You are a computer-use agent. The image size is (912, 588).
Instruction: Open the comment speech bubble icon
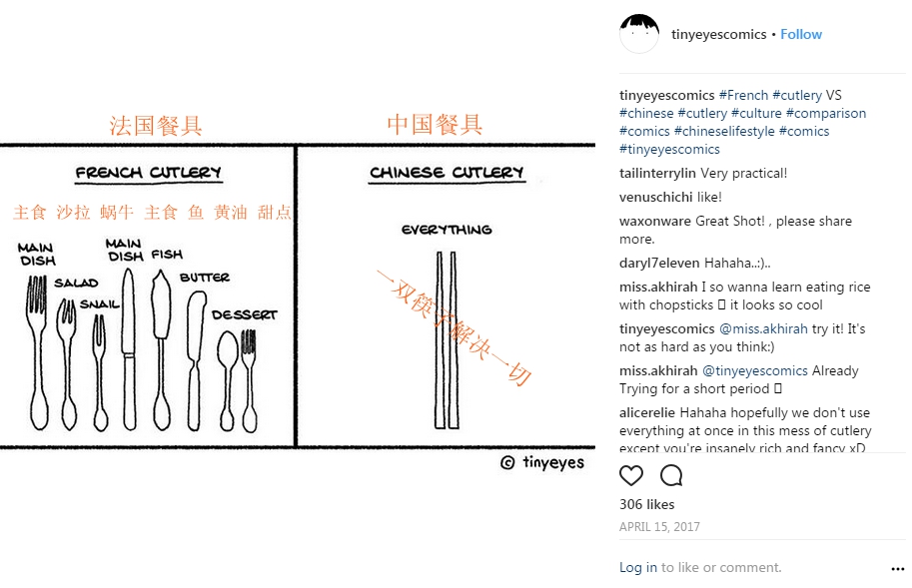tap(671, 476)
